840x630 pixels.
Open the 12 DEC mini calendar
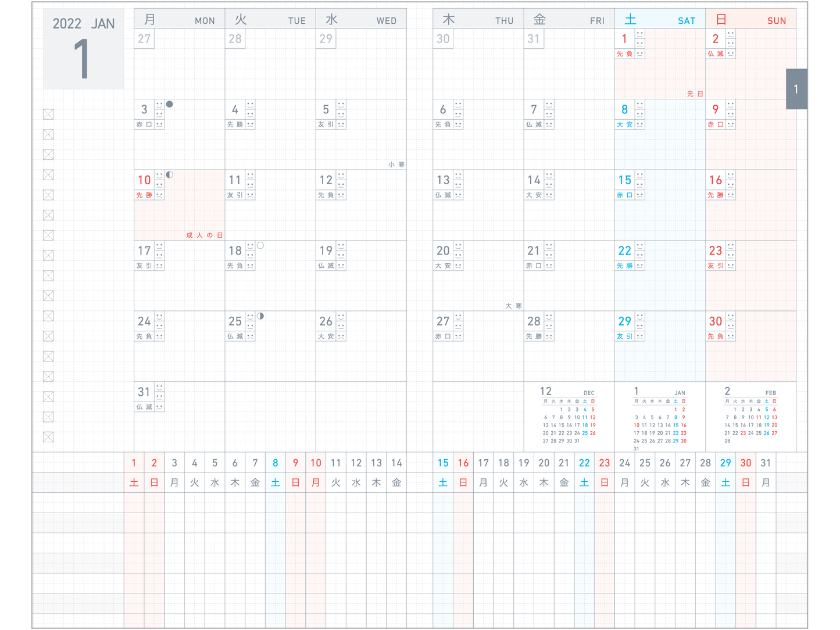[569, 416]
